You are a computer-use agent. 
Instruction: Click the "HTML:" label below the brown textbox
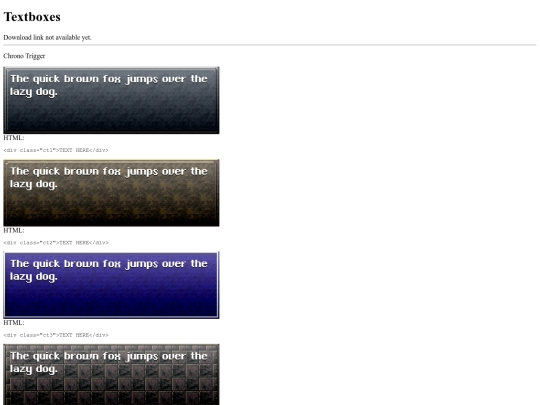tap(14, 230)
